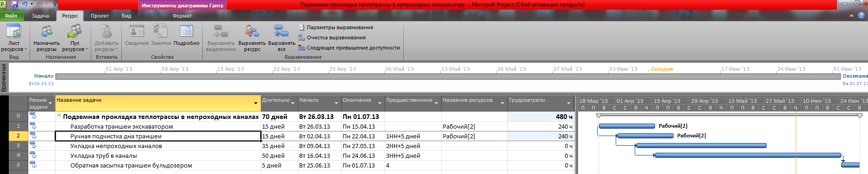Open Длительность column dropdown arrow
This screenshot has height=174, width=868.
coord(293,103)
